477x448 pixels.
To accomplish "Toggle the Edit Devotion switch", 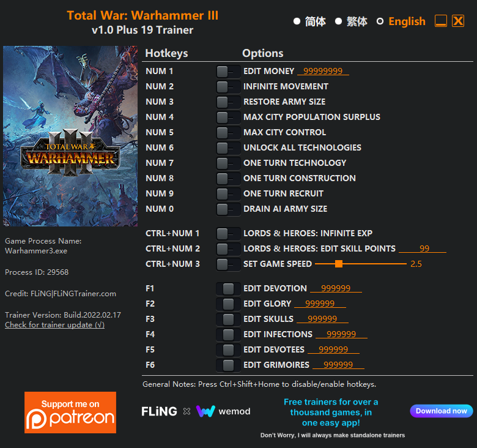I will pos(228,289).
